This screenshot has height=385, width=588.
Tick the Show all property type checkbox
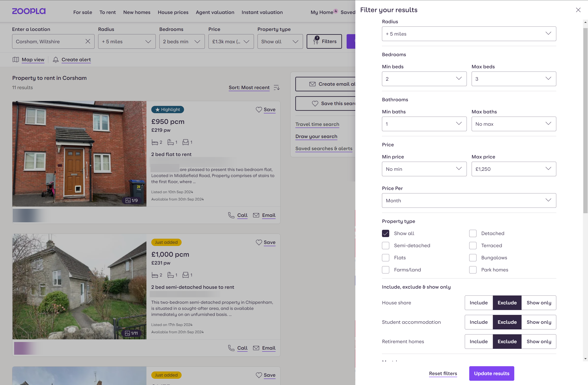[x=385, y=233]
